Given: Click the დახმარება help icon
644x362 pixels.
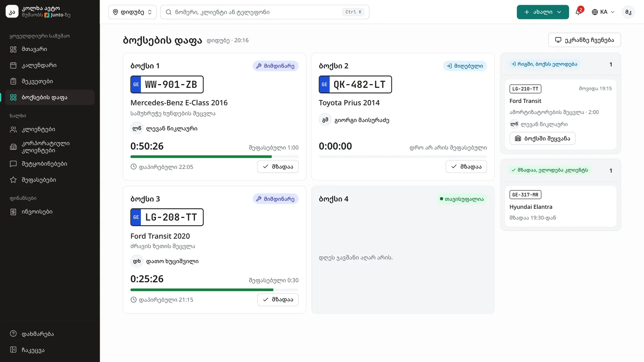Looking at the screenshot, I should click(x=13, y=334).
